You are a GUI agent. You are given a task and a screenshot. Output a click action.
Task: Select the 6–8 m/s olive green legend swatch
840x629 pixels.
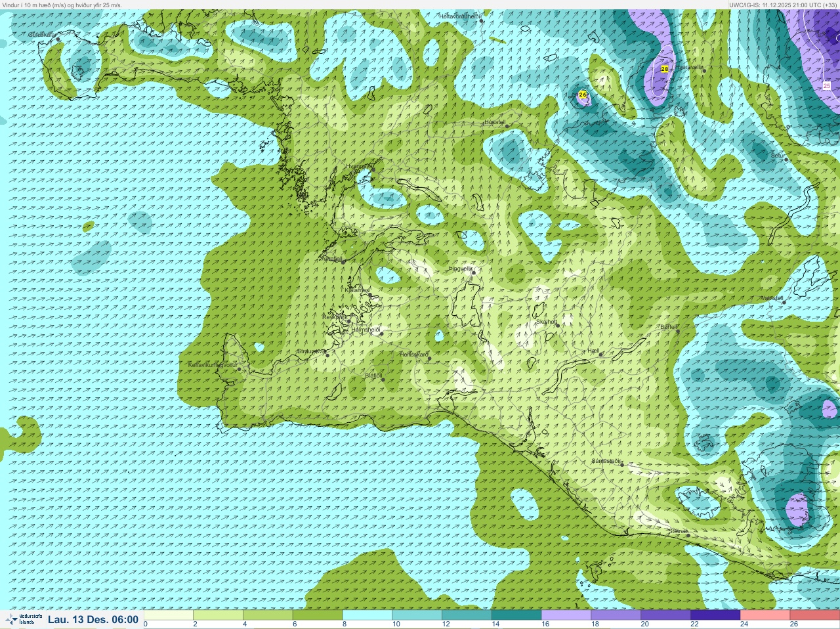318,615
